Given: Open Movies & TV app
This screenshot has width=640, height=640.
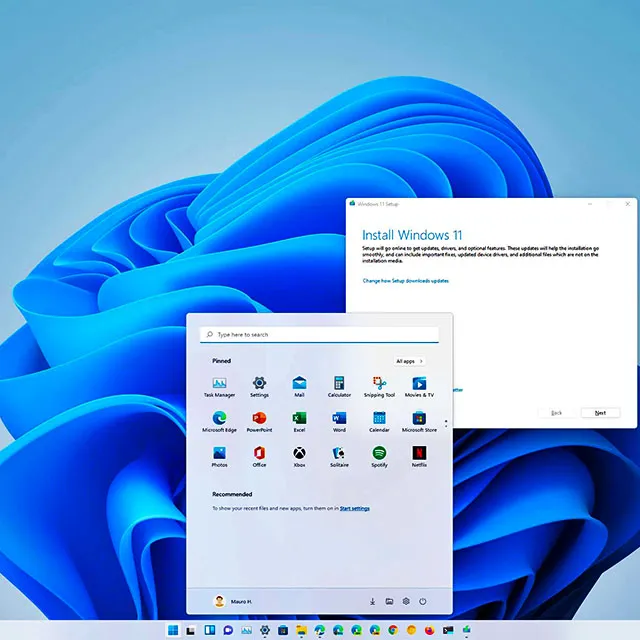Looking at the screenshot, I should 419,387.
